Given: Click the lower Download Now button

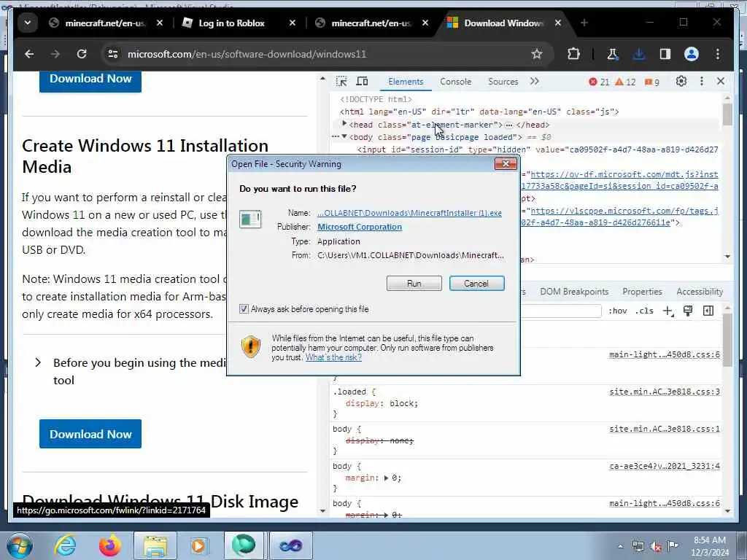Looking at the screenshot, I should pos(90,434).
